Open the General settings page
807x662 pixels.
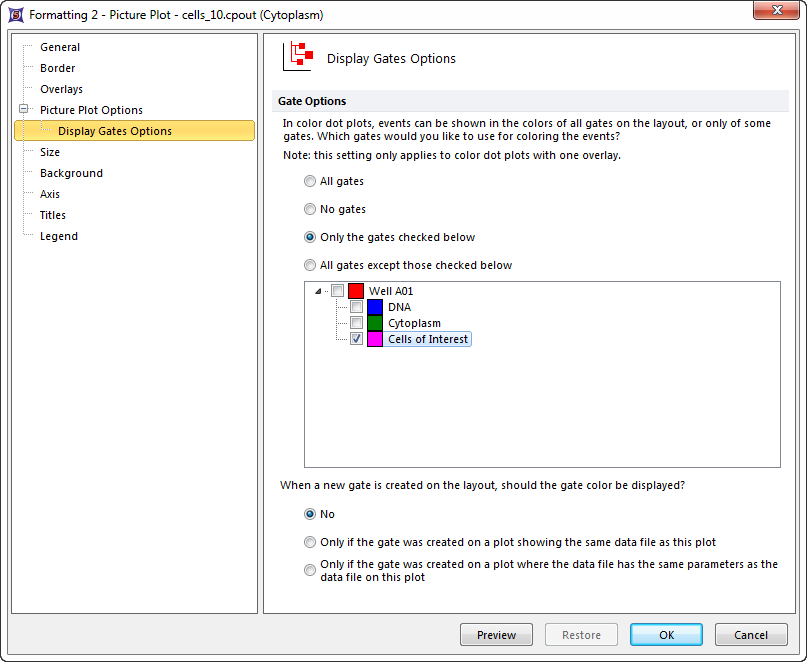pyautogui.click(x=60, y=47)
